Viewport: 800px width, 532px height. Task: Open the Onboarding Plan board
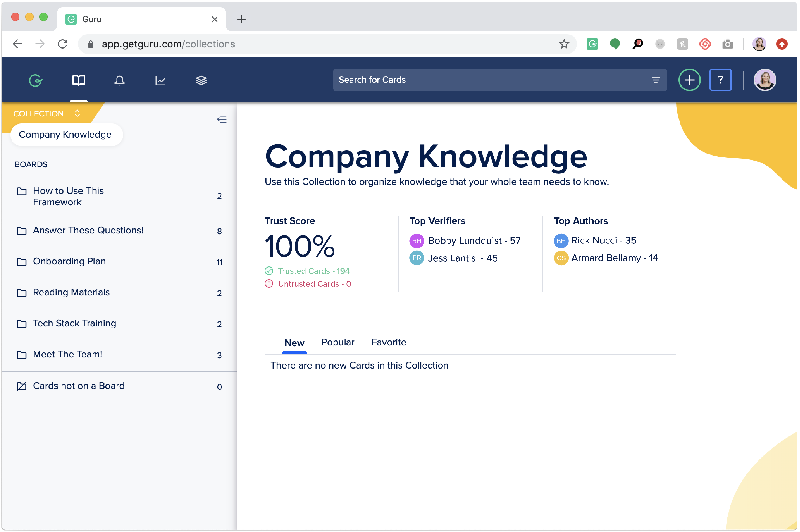[x=69, y=262]
